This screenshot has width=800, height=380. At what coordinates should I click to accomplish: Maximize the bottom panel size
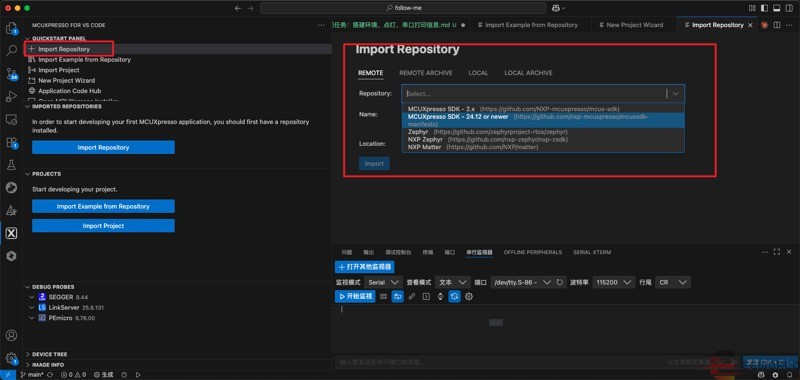point(777,252)
